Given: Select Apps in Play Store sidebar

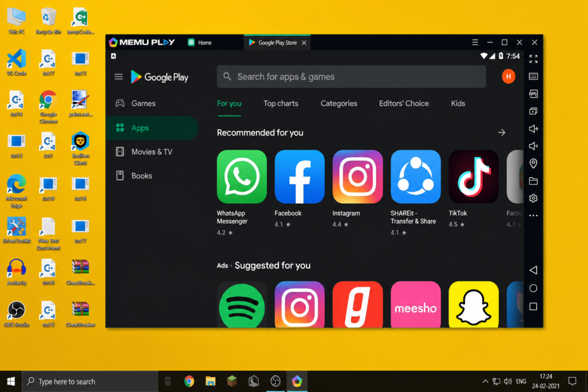Looking at the screenshot, I should point(152,128).
